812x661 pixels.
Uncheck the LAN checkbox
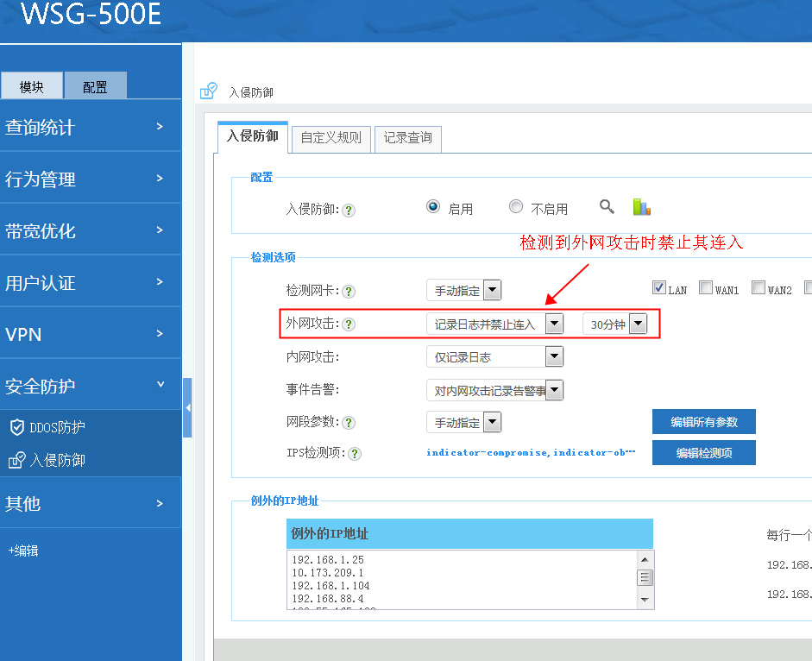coord(659,288)
